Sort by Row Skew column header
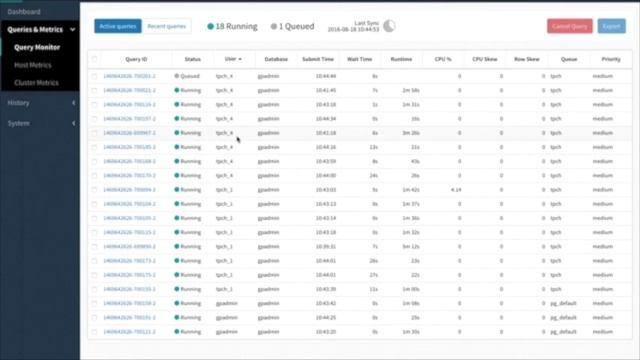640x360 pixels. point(527,59)
